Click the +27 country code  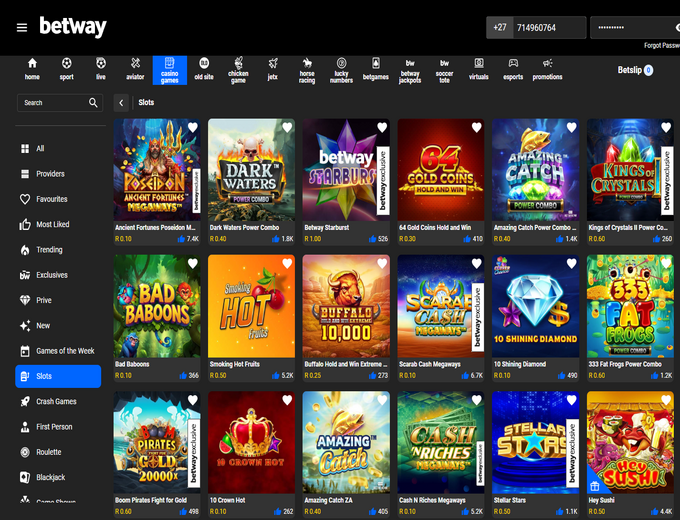coord(500,28)
